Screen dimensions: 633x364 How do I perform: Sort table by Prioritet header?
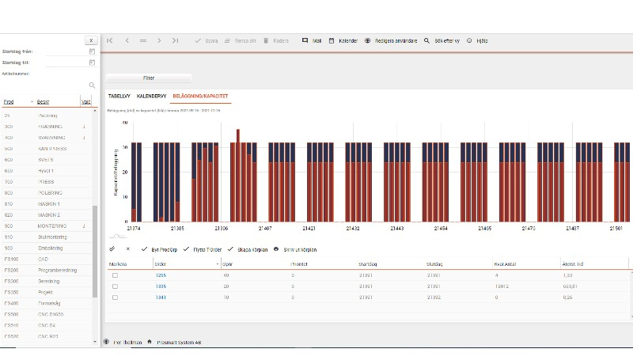(299, 264)
